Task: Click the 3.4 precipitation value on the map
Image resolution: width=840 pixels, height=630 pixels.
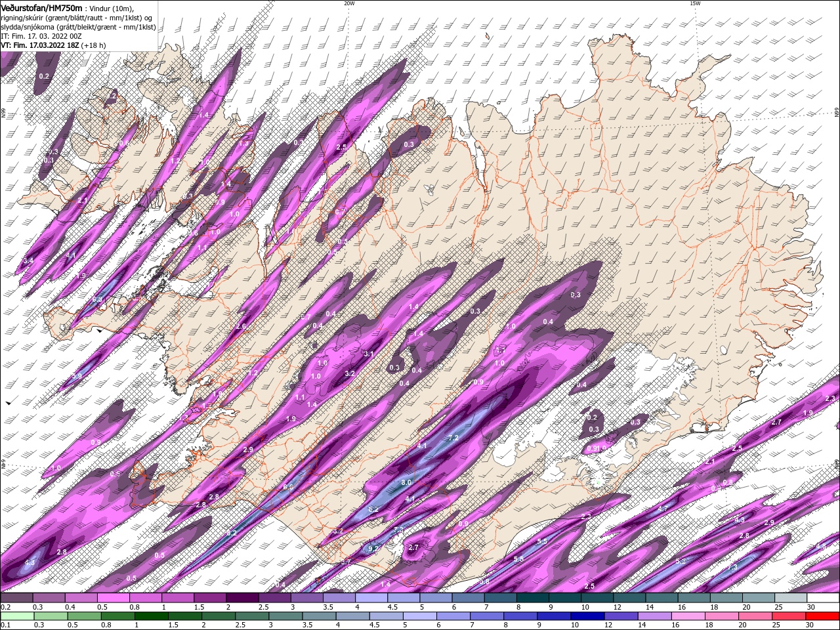Action: click(28, 261)
